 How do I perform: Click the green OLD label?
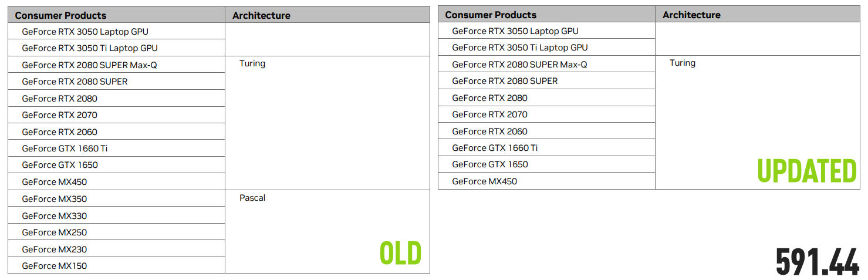(400, 254)
